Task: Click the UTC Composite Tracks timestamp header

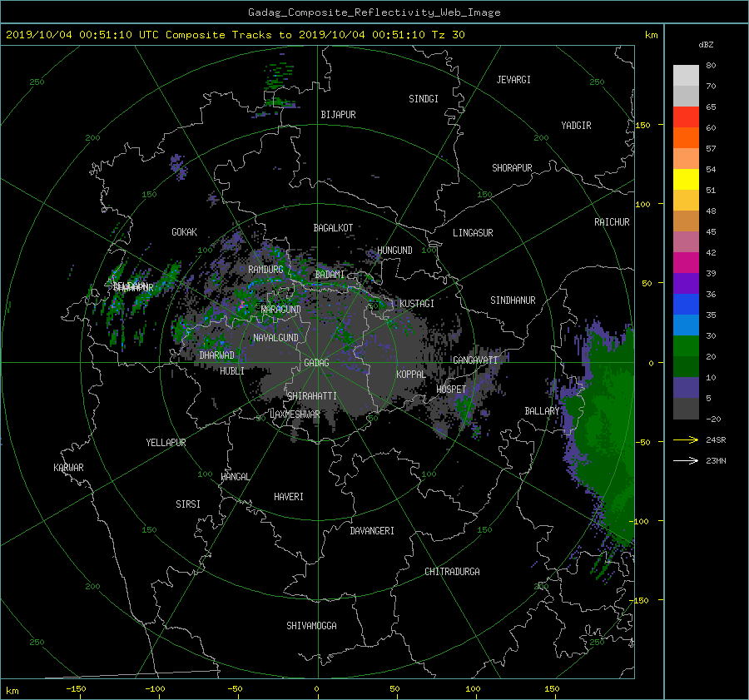Action: point(235,35)
